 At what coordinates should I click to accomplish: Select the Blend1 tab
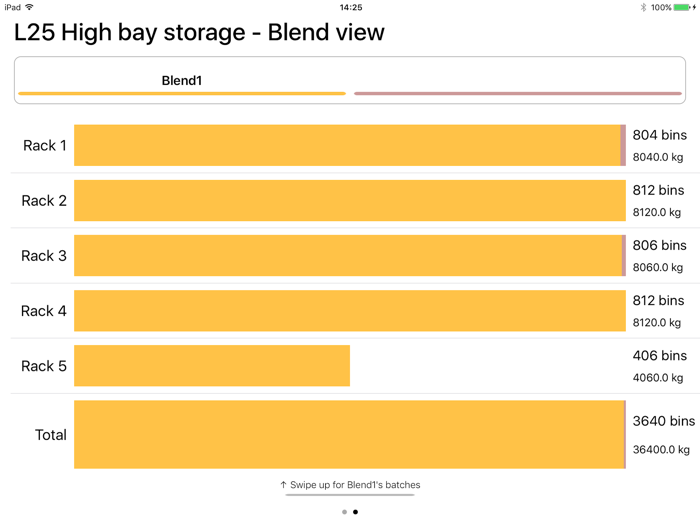(182, 80)
